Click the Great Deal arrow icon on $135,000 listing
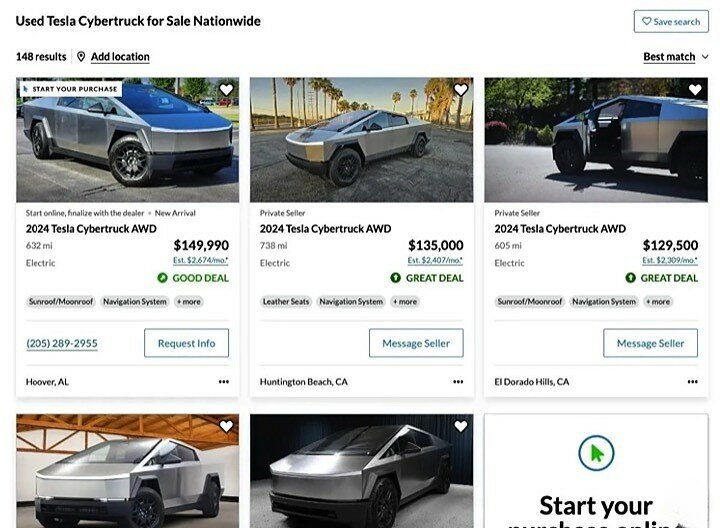 point(396,278)
